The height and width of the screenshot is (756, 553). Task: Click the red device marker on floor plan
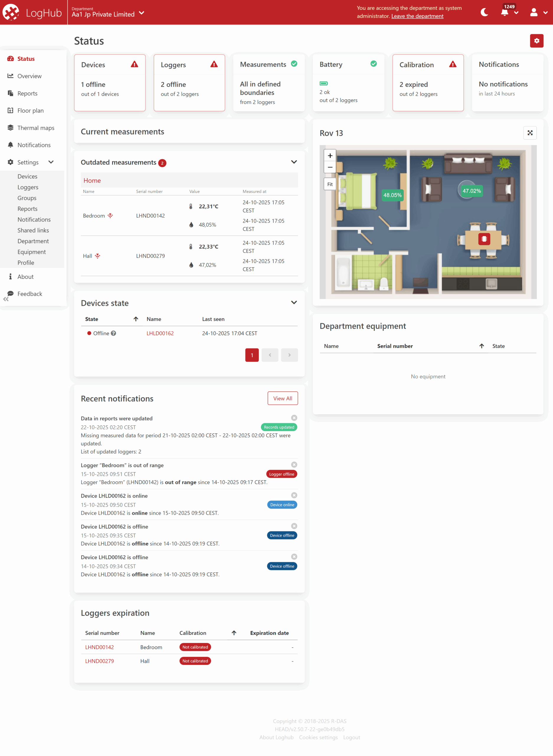pyautogui.click(x=484, y=239)
